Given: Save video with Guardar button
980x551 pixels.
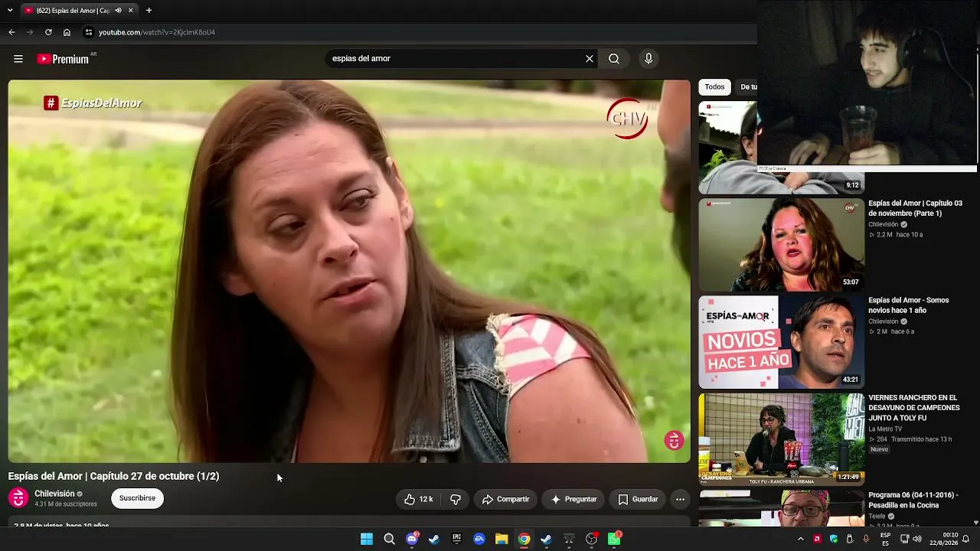Looking at the screenshot, I should 638,499.
